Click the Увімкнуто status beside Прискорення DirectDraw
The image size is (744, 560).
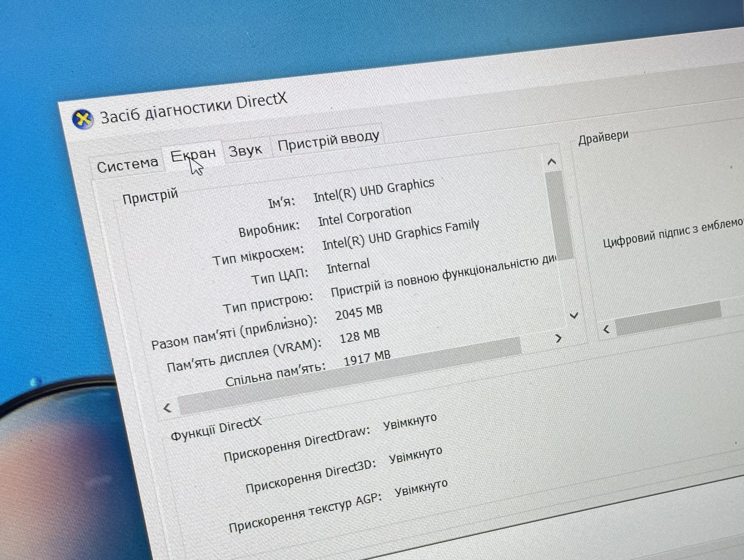(410, 422)
